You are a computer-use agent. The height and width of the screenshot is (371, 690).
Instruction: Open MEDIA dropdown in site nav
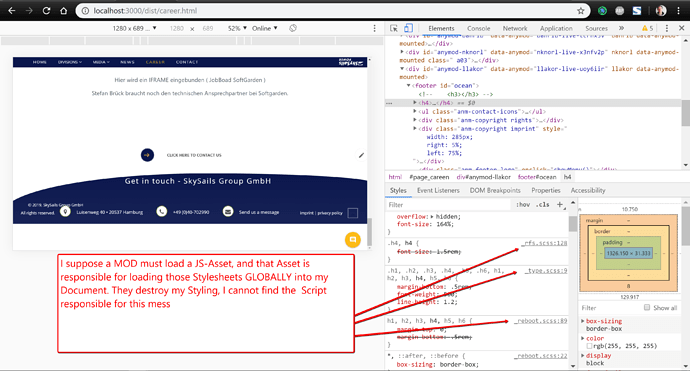[x=101, y=62]
